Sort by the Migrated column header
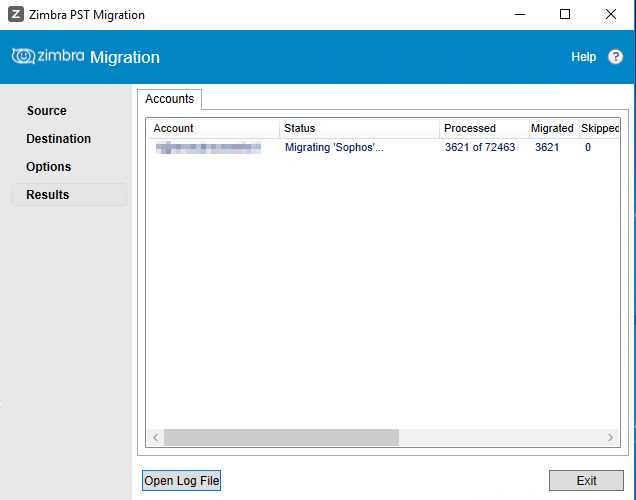636x500 pixels. click(x=554, y=128)
